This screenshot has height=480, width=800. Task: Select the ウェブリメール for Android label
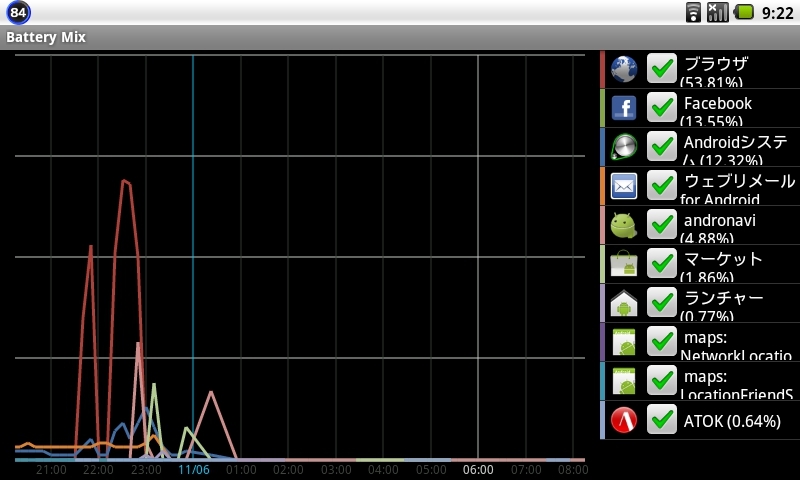click(x=738, y=189)
